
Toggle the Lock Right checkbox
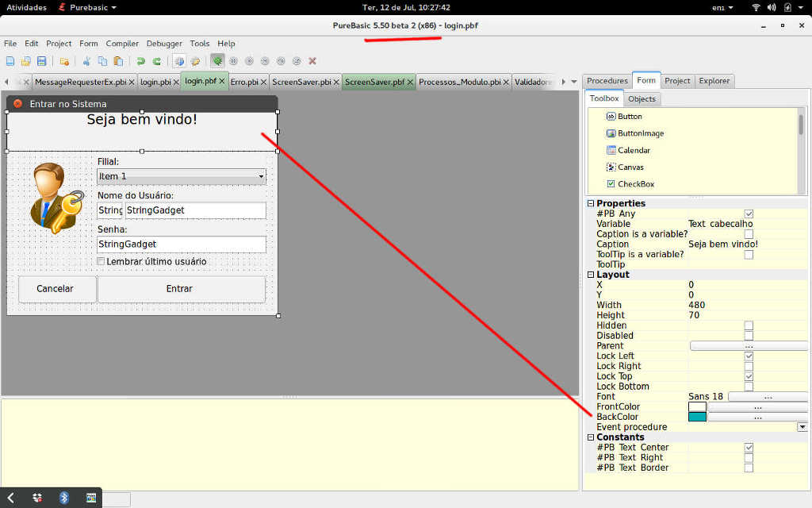[x=749, y=366]
